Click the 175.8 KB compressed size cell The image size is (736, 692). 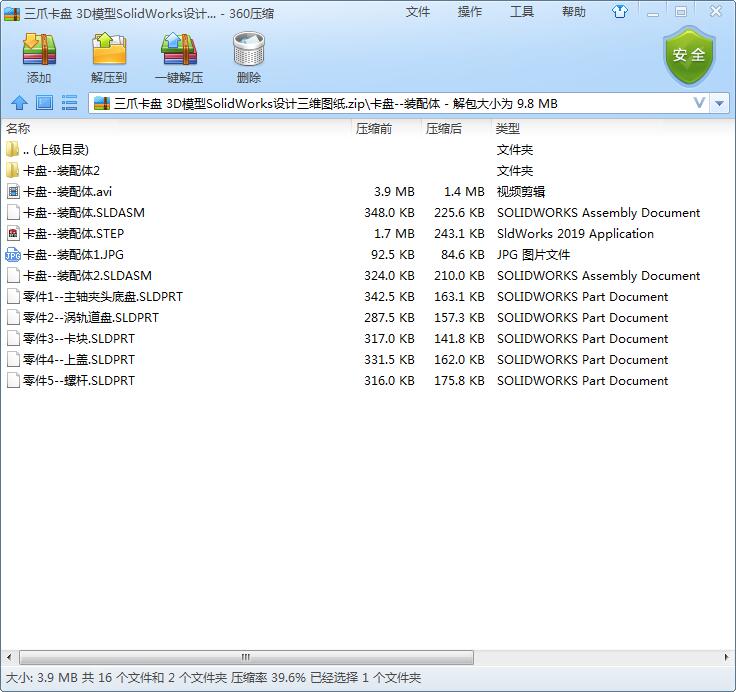click(x=459, y=380)
